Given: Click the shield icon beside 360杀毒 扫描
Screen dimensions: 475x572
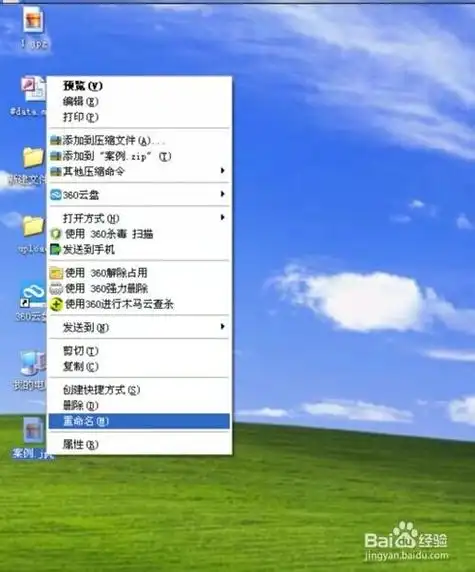Looking at the screenshot, I should [x=56, y=234].
